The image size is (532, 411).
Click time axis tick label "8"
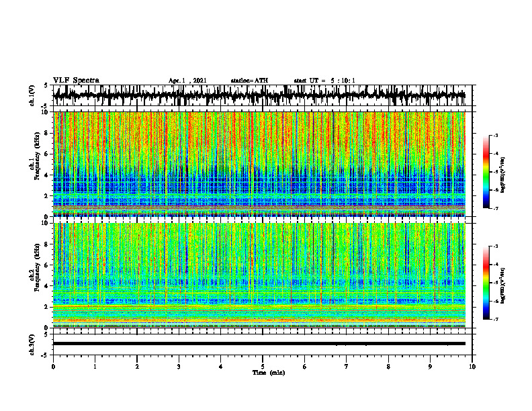coord(388,367)
